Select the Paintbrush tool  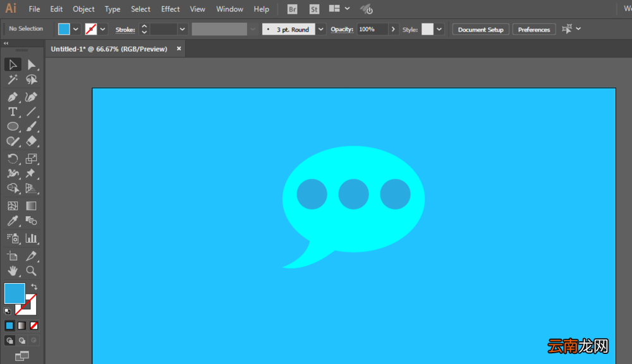pyautogui.click(x=31, y=126)
